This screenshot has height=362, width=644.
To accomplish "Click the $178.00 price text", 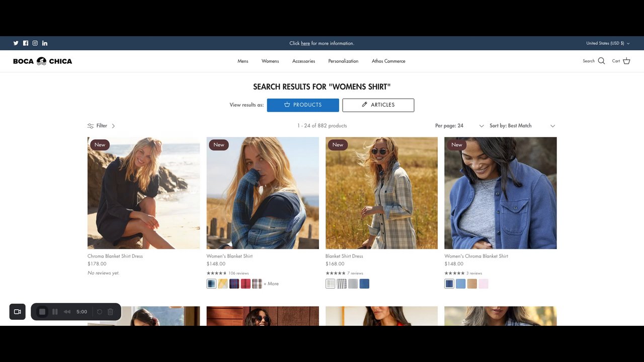I will [x=97, y=264].
